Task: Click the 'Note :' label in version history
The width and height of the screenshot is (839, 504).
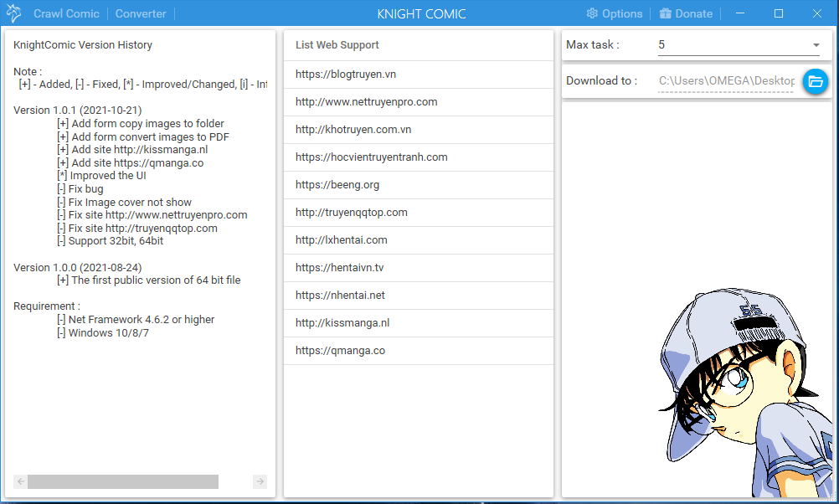Action: point(28,72)
